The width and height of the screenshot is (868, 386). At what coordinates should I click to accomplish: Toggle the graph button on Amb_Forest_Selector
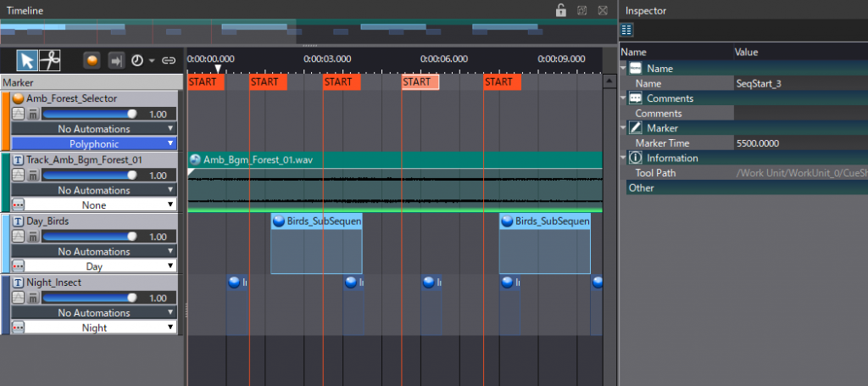point(19,114)
